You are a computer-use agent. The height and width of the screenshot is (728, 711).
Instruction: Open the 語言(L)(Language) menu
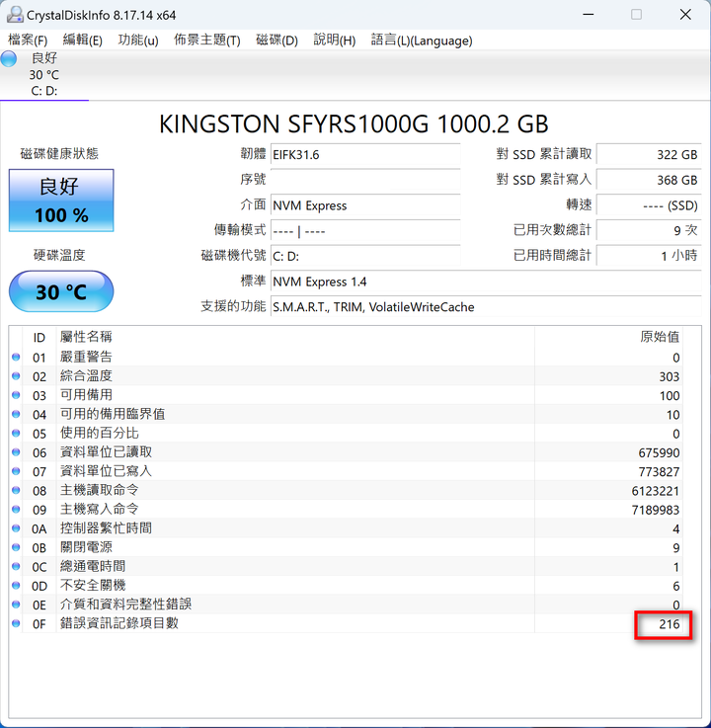click(x=422, y=40)
